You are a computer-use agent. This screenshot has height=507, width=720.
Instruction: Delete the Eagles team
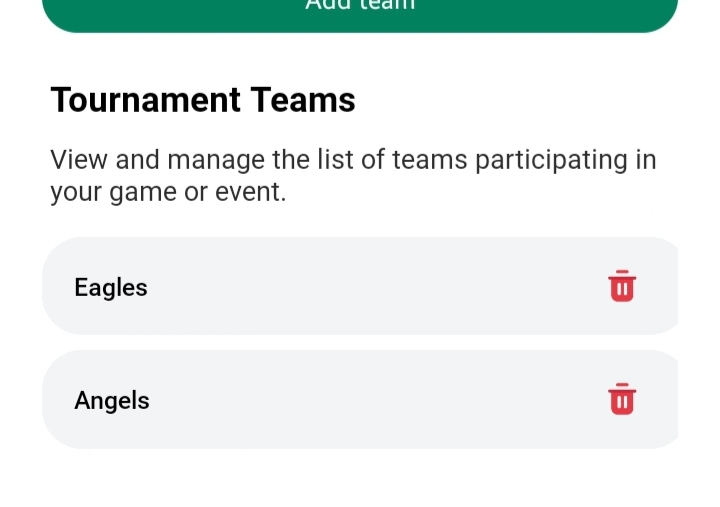[622, 286]
